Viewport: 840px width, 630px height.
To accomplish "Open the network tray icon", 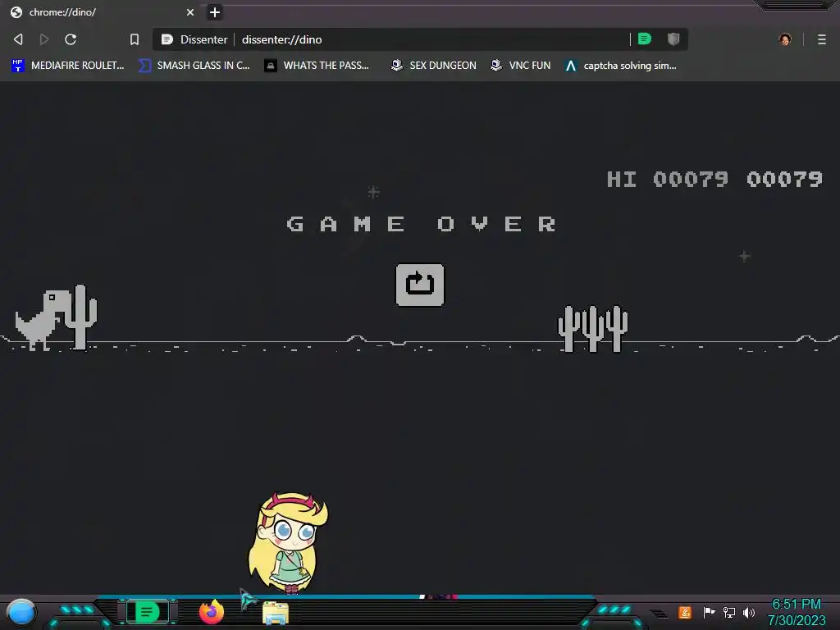I will (728, 612).
